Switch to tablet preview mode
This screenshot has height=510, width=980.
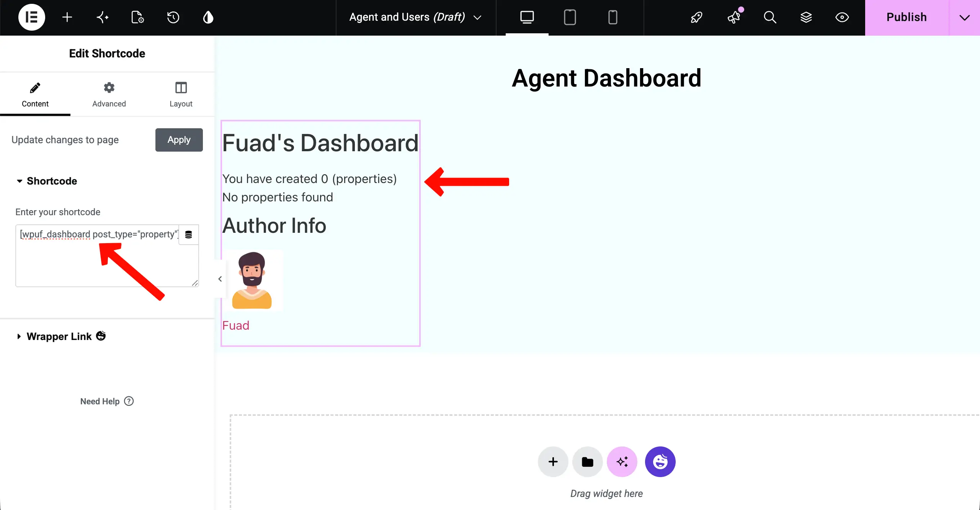coord(570,17)
